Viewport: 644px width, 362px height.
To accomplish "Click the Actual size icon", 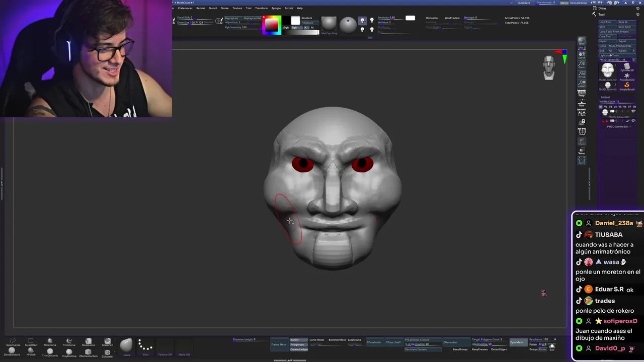I will pyautogui.click(x=582, y=75).
